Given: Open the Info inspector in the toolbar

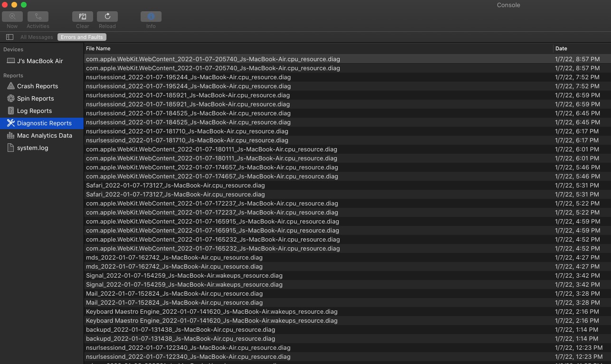Looking at the screenshot, I should point(151,16).
